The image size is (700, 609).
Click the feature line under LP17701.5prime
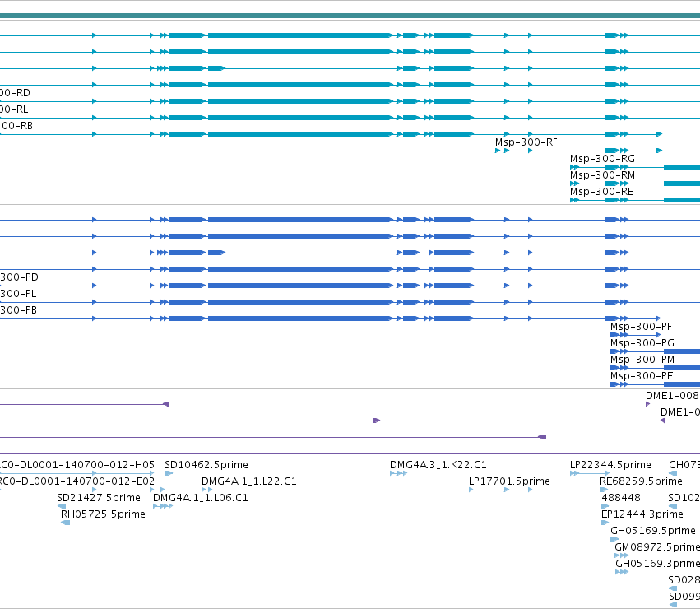tap(500, 490)
